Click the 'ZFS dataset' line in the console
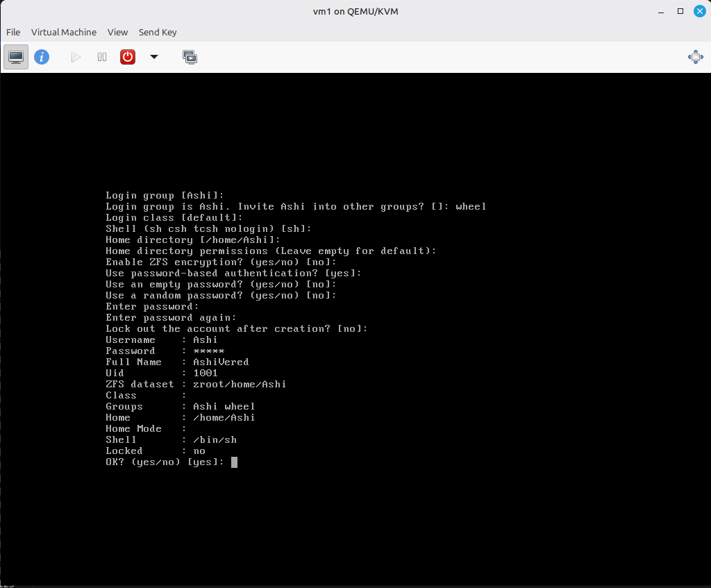This screenshot has width=711, height=588. [196, 385]
